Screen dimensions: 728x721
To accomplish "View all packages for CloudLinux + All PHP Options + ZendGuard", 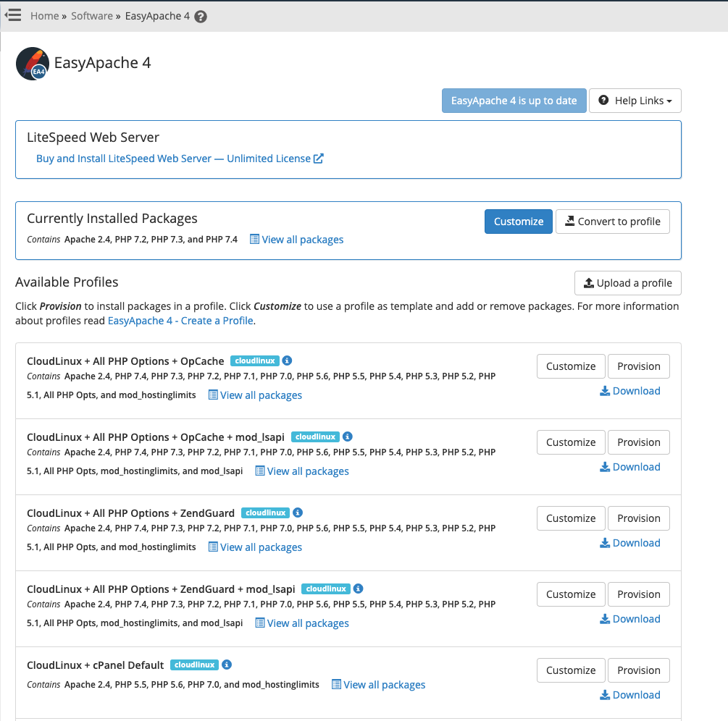I will 255,547.
